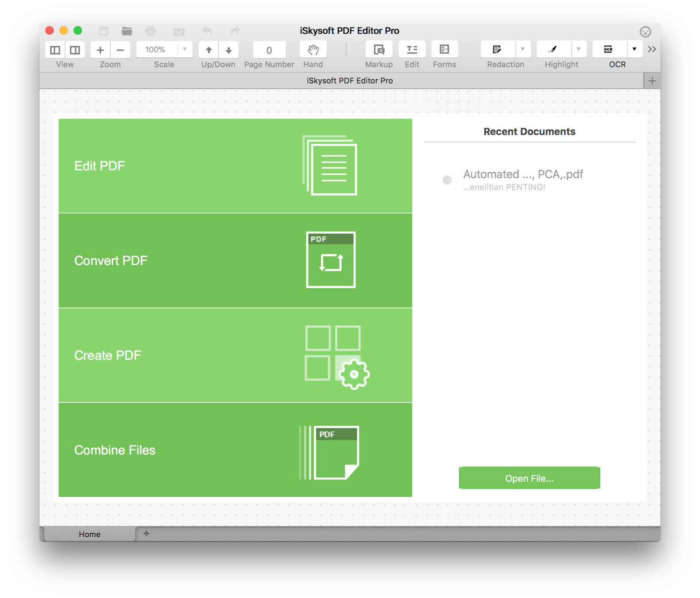This screenshot has height=598, width=700.
Task: Click the Edit PDF tile
Action: pyautogui.click(x=235, y=166)
